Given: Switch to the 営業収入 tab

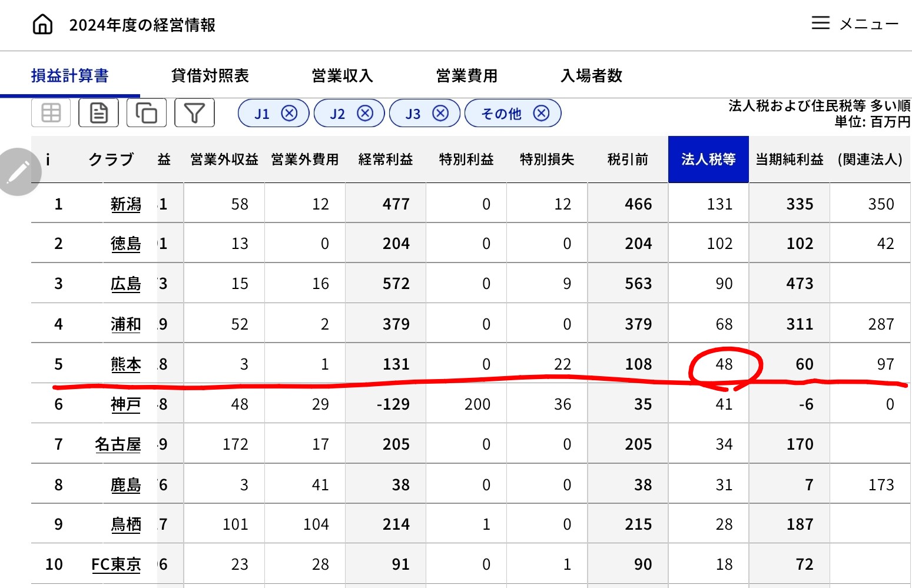Looking at the screenshot, I should click(342, 75).
